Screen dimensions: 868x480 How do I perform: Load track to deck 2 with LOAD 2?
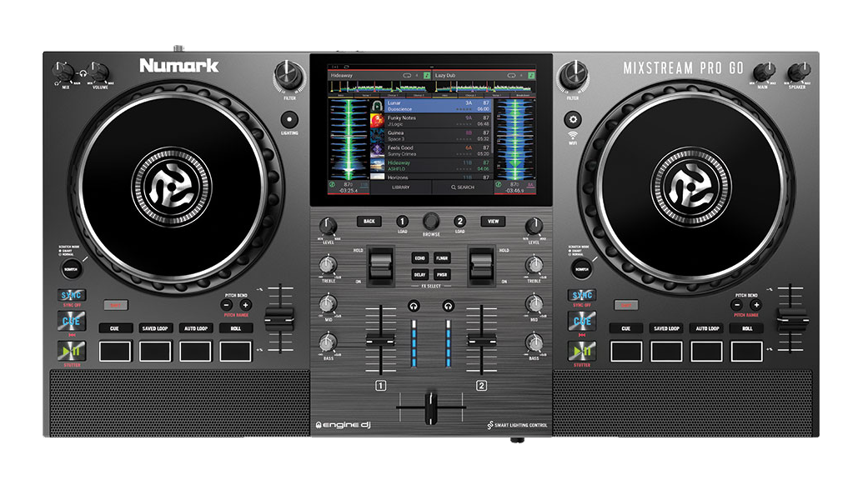pyautogui.click(x=459, y=221)
